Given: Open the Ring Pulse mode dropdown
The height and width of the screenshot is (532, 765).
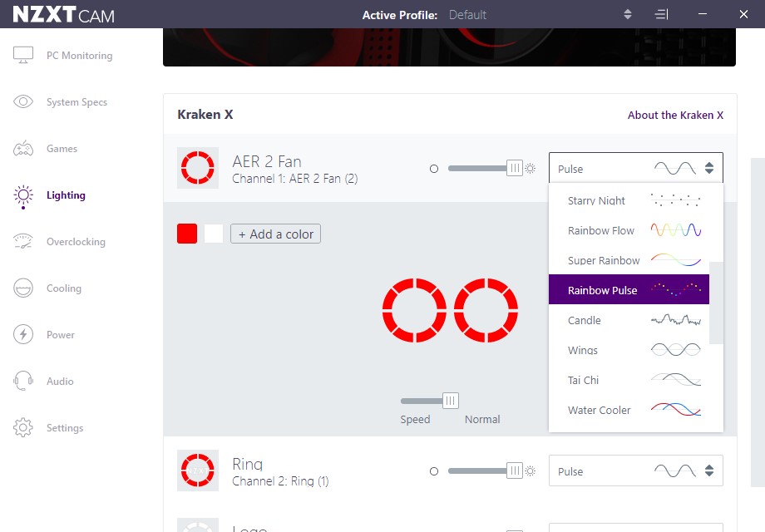Looking at the screenshot, I should [x=636, y=470].
